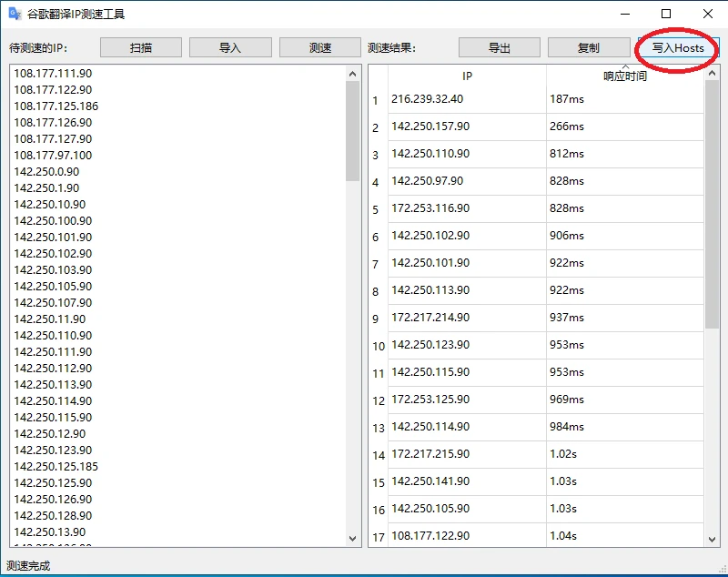Viewport: 728px width, 577px height.
Task: Maximize the 谷歌翻译IP测速工具 window
Action: pyautogui.click(x=666, y=14)
